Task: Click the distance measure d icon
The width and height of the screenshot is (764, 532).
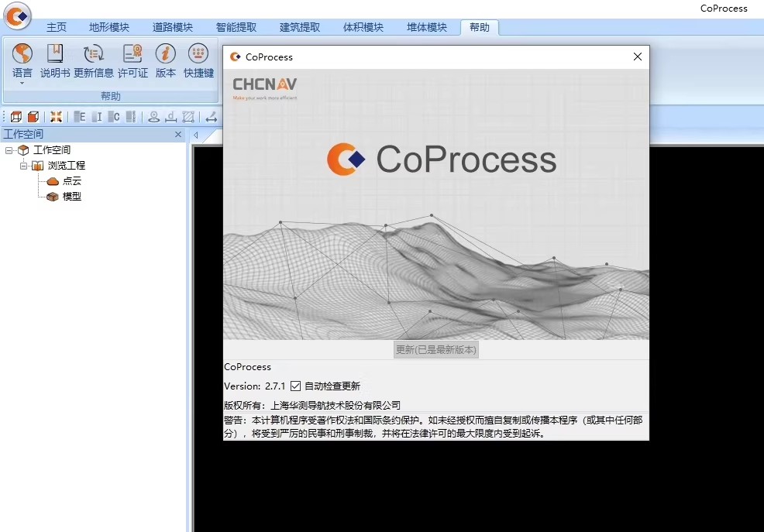Action: point(171,117)
